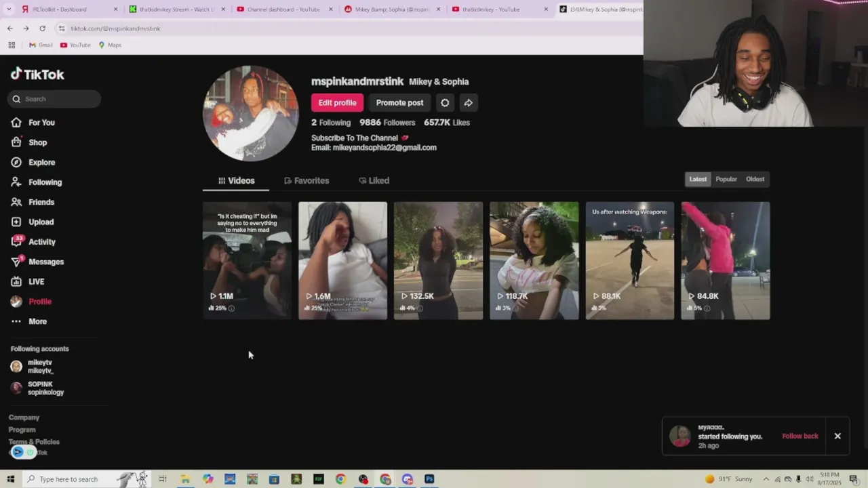
Task: Expand the Company footer section
Action: pos(24,418)
